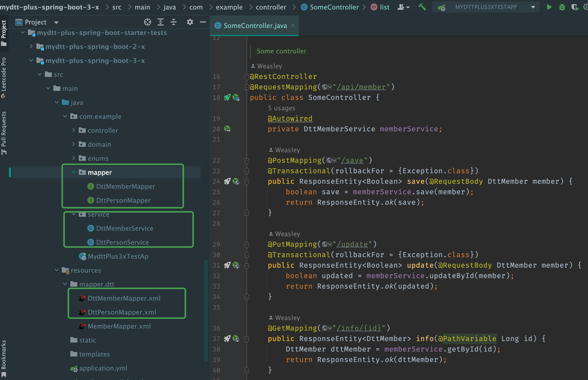Click the Debug bug icon

click(x=562, y=7)
